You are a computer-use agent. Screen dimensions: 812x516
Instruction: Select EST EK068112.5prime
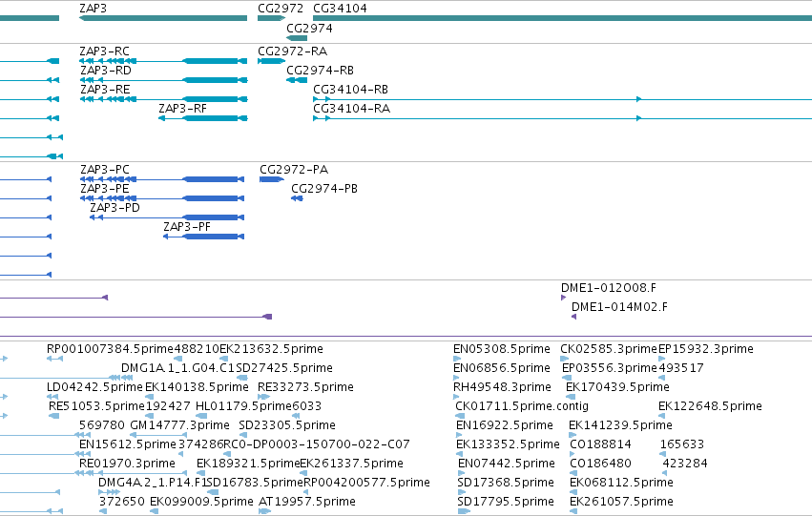621,484
